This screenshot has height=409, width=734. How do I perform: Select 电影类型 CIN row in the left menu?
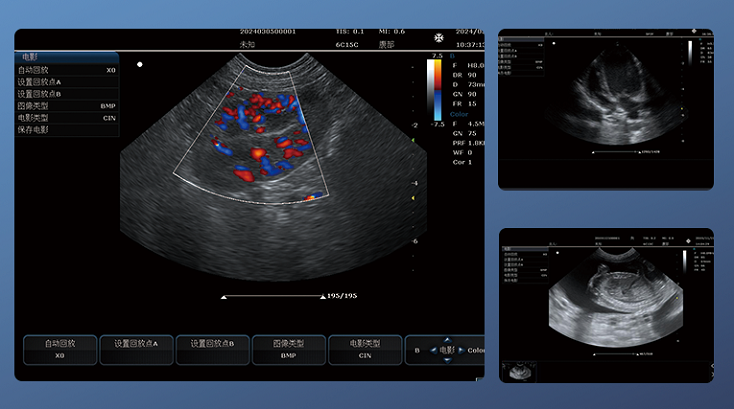pyautogui.click(x=66, y=118)
